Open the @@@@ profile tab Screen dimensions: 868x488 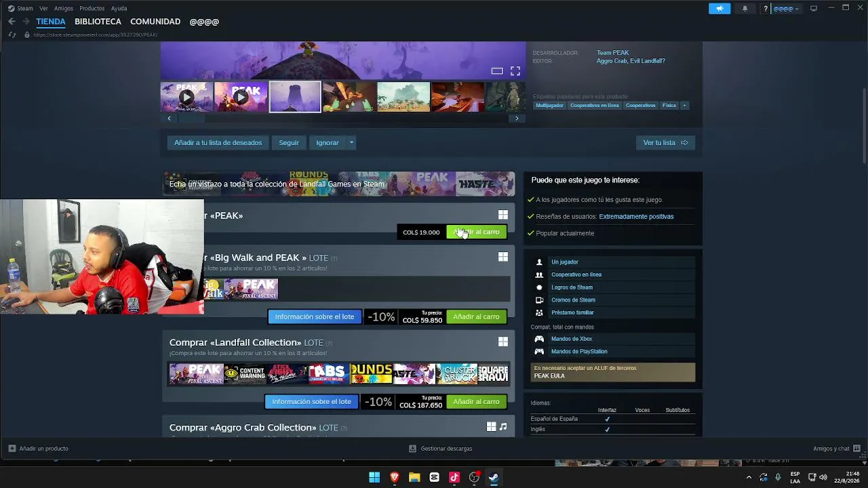(x=204, y=22)
